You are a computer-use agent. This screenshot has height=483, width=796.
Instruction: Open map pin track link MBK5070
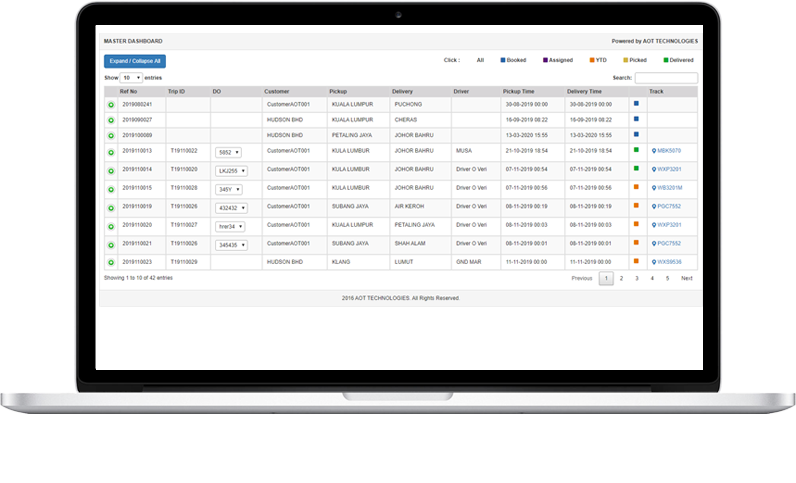pos(667,151)
